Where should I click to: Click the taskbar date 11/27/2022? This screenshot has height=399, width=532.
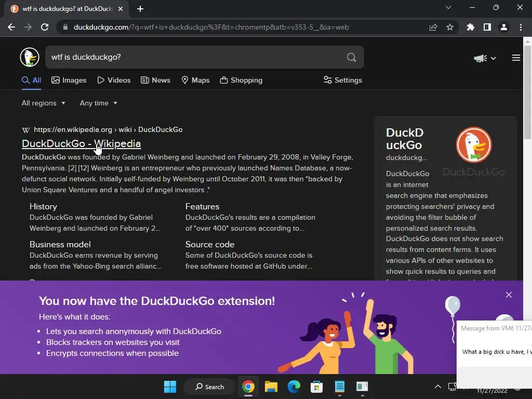click(491, 391)
